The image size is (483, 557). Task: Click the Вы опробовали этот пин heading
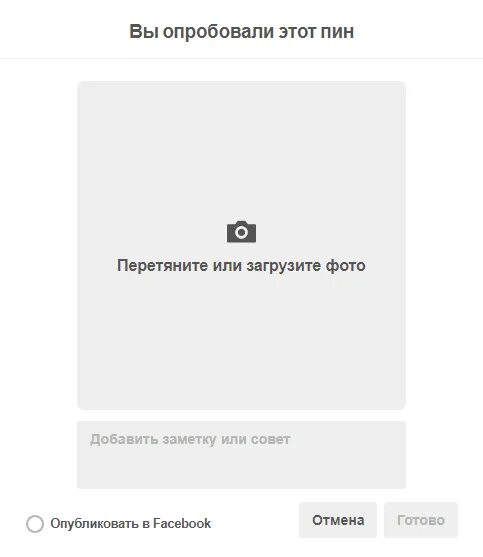pyautogui.click(x=242, y=31)
